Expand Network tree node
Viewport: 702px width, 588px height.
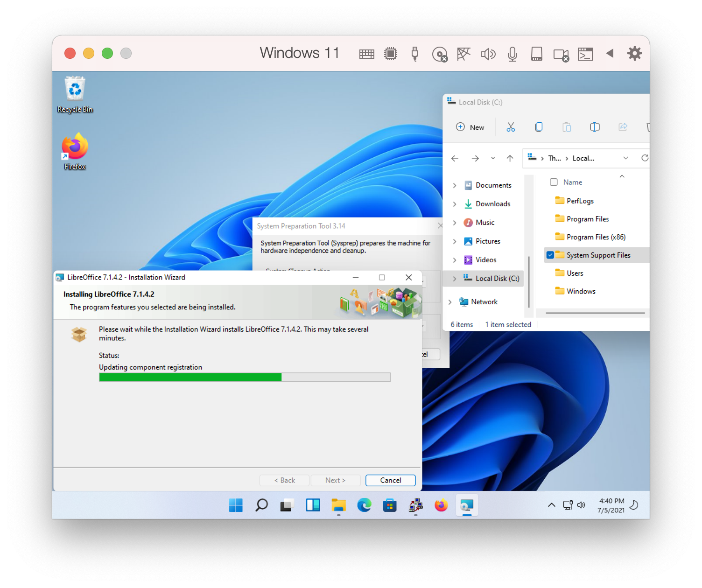click(450, 302)
